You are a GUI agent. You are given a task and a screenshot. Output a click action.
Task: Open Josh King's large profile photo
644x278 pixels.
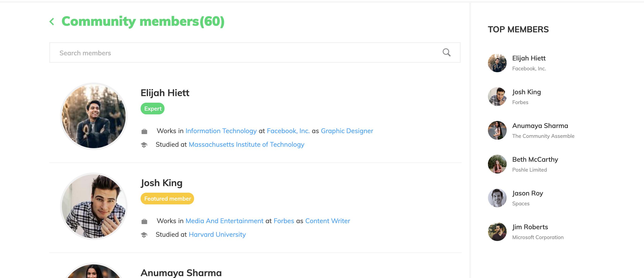click(94, 206)
